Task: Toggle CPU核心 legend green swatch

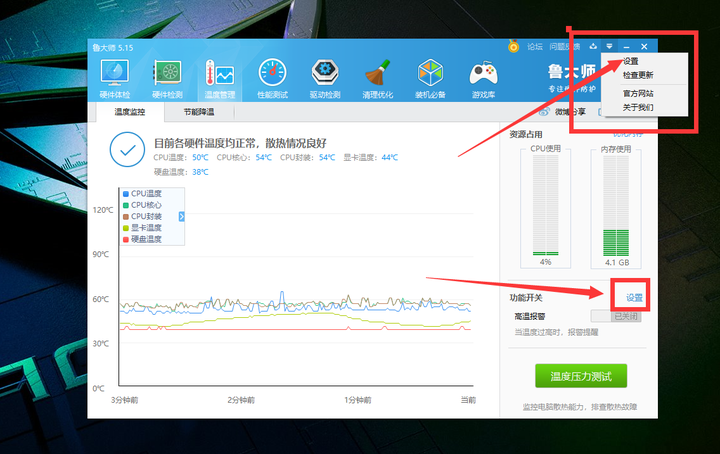Action: (x=126, y=205)
